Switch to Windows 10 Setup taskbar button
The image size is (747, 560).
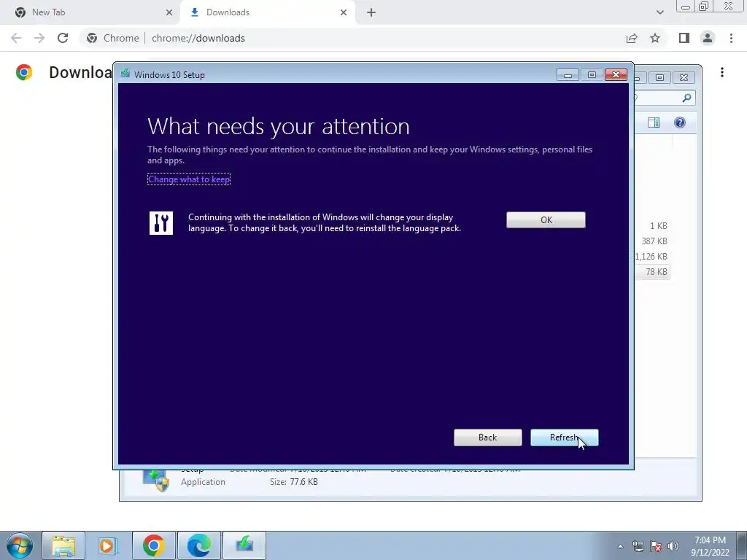(244, 545)
